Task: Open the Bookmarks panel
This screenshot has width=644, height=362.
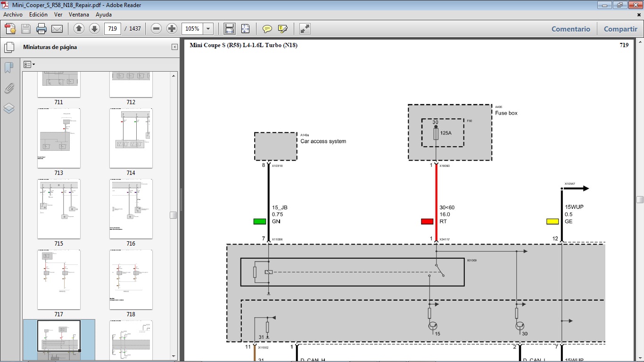Action: (x=9, y=68)
